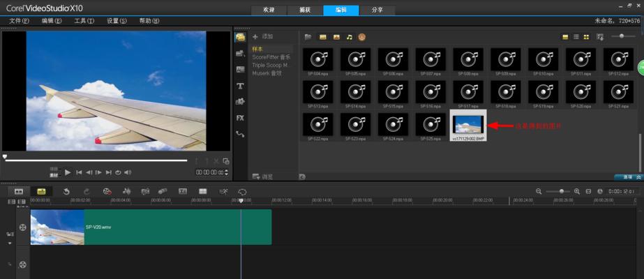
Task: Switch to timeline view
Action: pos(41,192)
